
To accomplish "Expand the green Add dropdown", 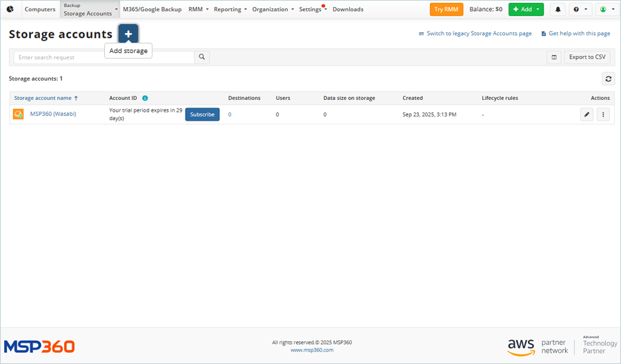I will tap(526, 10).
